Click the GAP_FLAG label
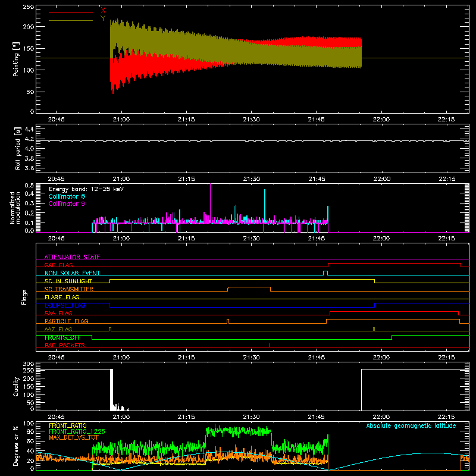 click(x=58, y=265)
